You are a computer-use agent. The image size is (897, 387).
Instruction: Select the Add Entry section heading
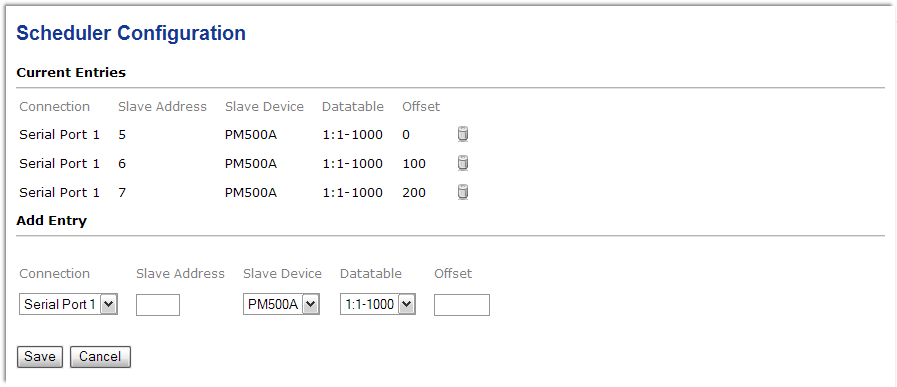pos(51,221)
